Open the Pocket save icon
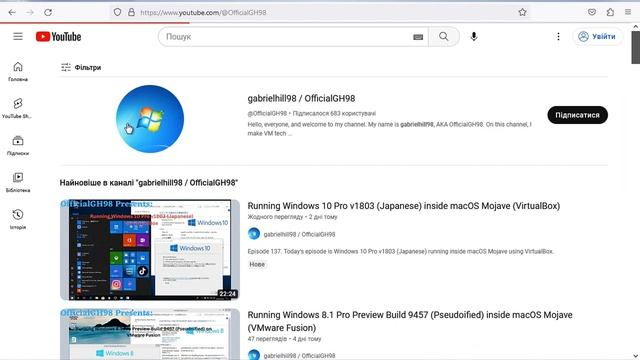 point(592,12)
